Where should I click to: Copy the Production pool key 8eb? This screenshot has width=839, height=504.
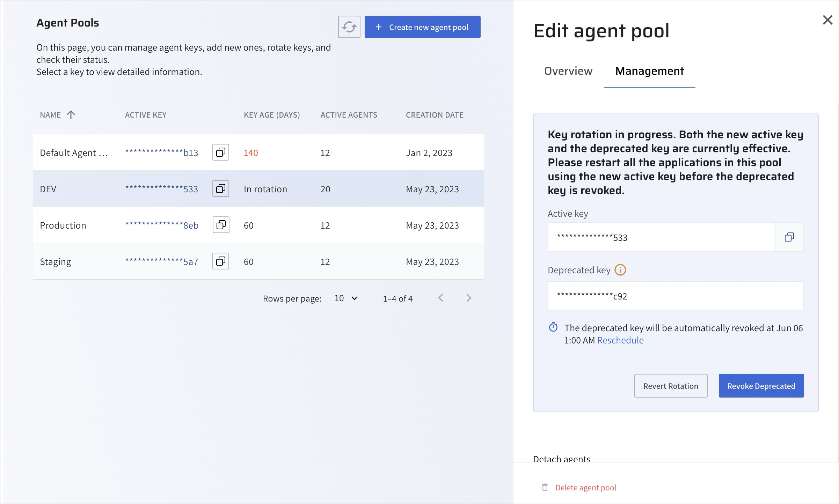tap(221, 225)
